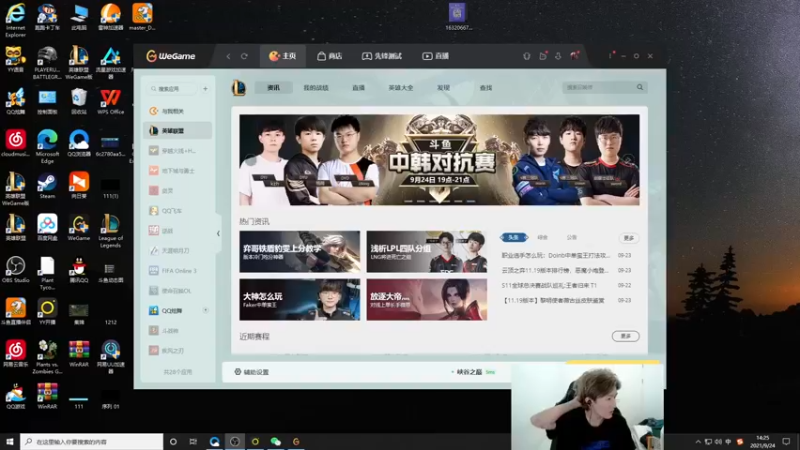Open the 【11.19版本】 skin preview headline

click(553, 301)
